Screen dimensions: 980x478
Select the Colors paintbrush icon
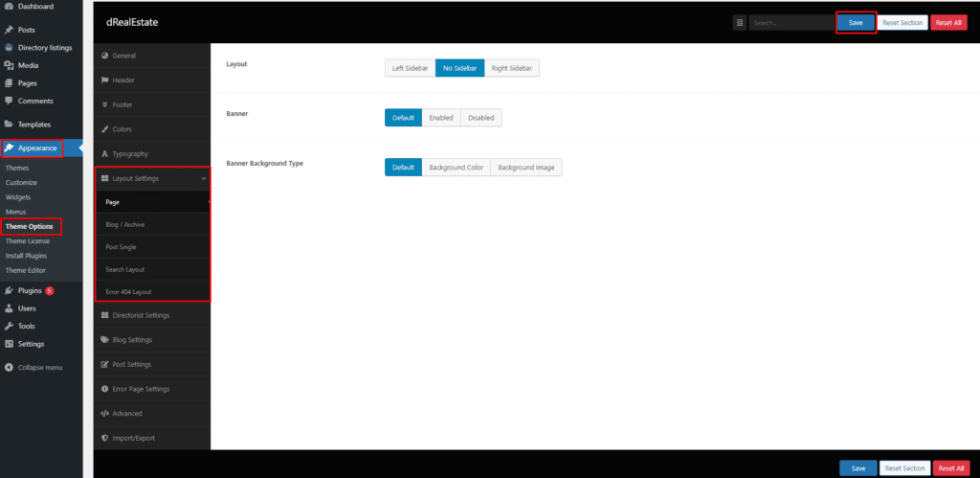[x=104, y=129]
